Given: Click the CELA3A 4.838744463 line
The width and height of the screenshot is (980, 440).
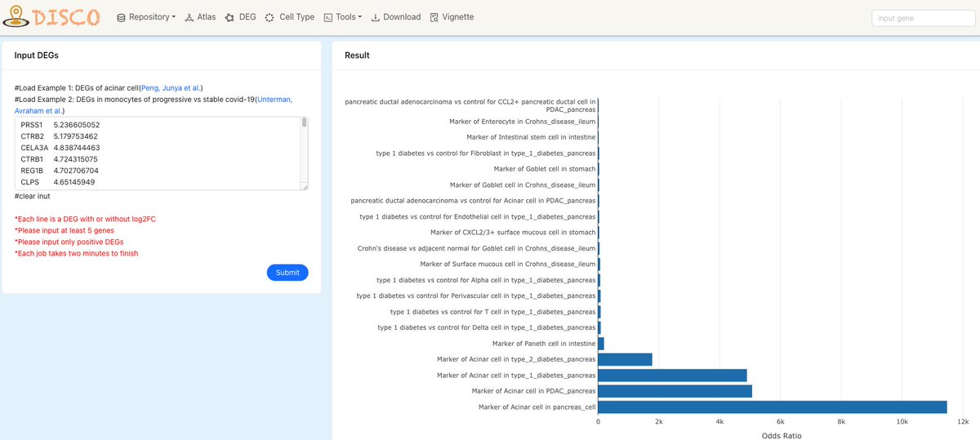Looking at the screenshot, I should pyautogui.click(x=60, y=148).
